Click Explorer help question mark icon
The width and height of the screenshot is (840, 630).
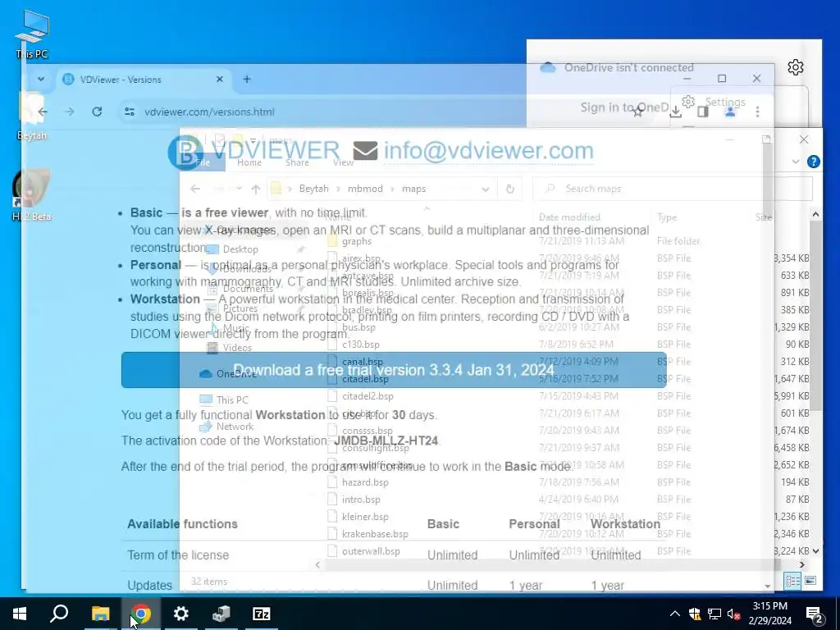tap(813, 162)
